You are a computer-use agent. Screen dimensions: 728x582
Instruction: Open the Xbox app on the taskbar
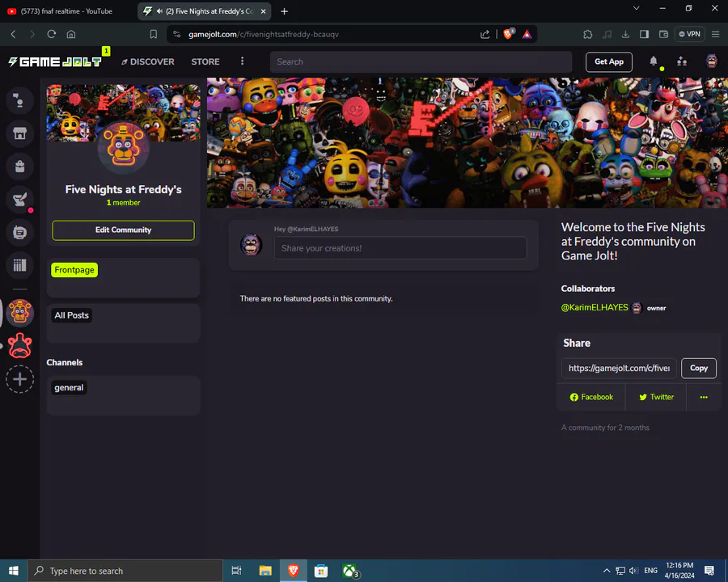coord(350,571)
